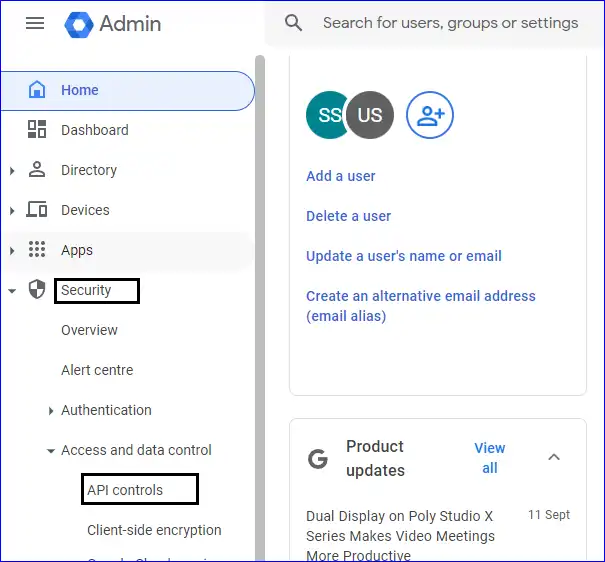Open Authentication settings
The width and height of the screenshot is (605, 562).
106,410
